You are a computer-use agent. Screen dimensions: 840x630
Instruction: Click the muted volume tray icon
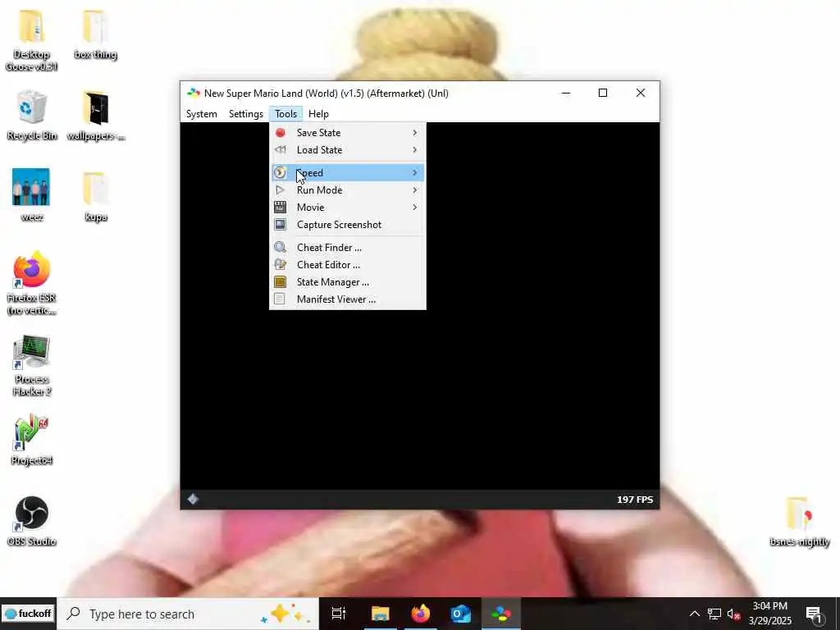coord(733,614)
